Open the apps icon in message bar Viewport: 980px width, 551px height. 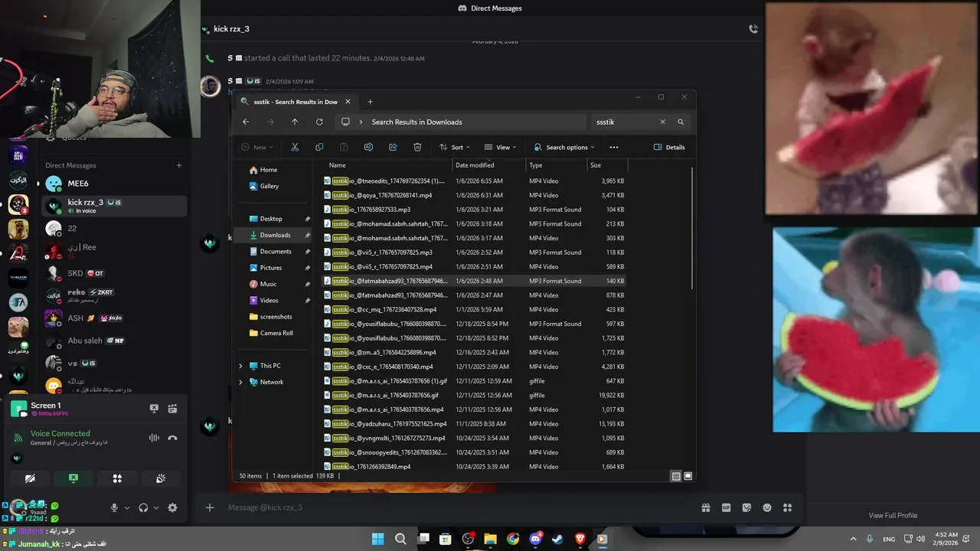pyautogui.click(x=788, y=507)
